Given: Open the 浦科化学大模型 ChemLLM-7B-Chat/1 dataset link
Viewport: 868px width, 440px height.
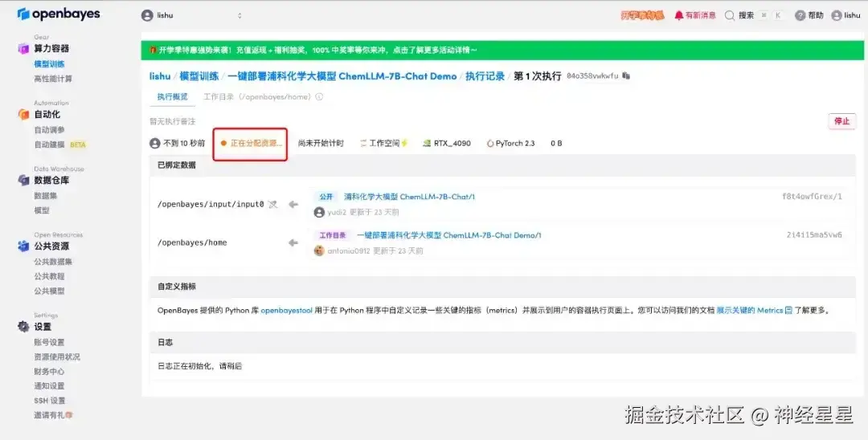Looking at the screenshot, I should [409, 197].
